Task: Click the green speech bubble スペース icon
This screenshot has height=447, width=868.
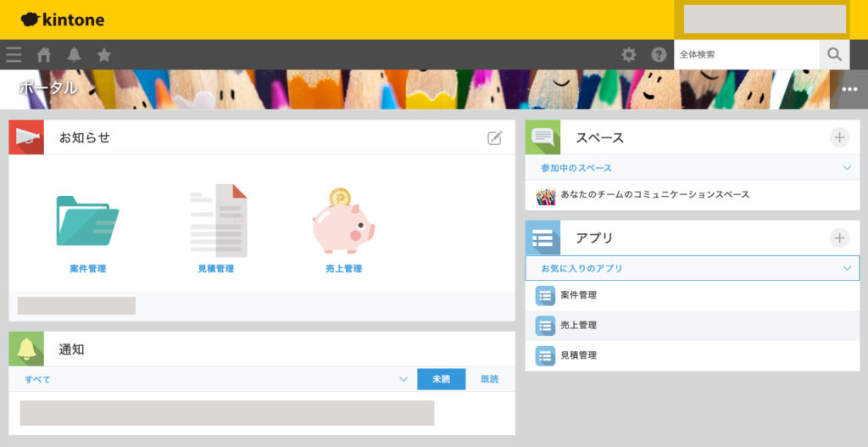Action: [x=542, y=137]
